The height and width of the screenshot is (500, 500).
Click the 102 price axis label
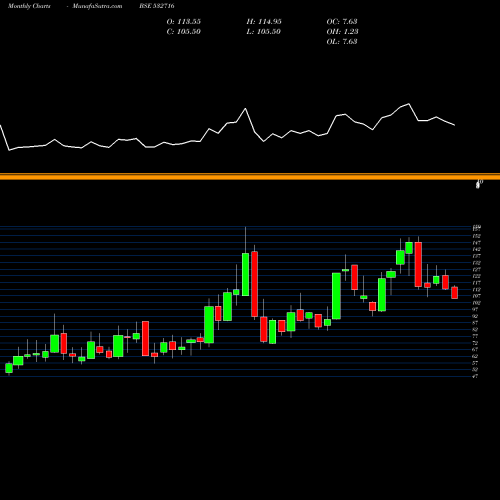coord(477,303)
